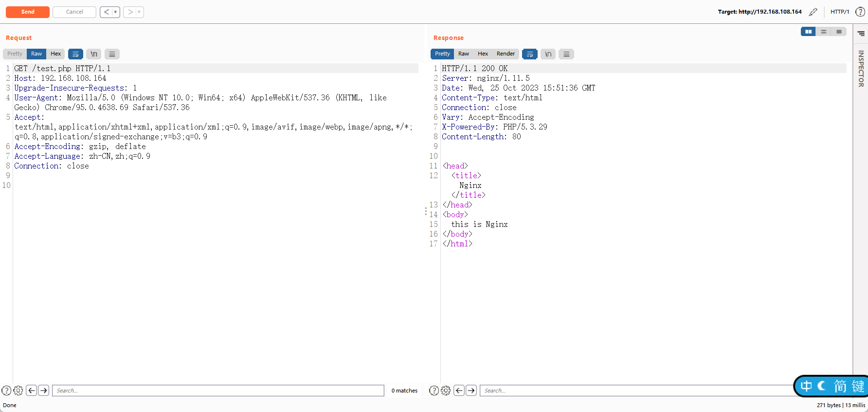
Task: Click 'this is Nginx' body text
Action: point(479,224)
